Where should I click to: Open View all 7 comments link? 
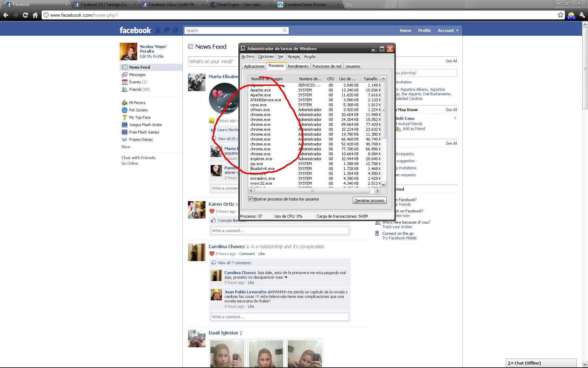click(x=234, y=263)
